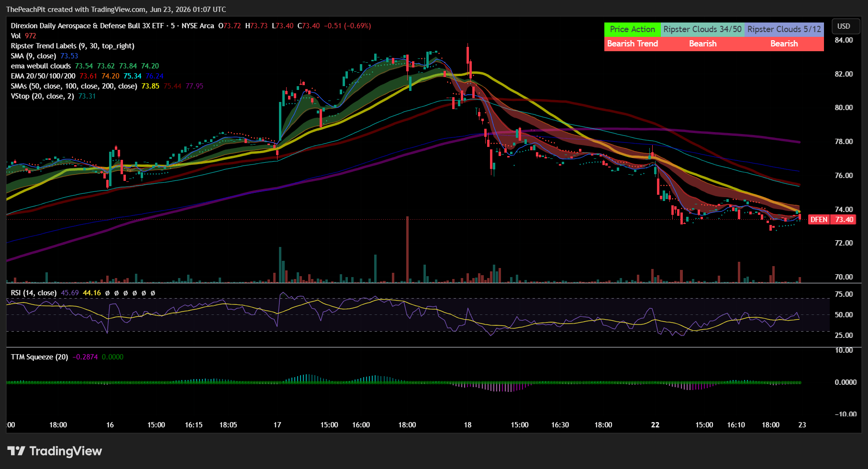
Task: Click date marker 17 on time axis
Action: click(x=277, y=425)
